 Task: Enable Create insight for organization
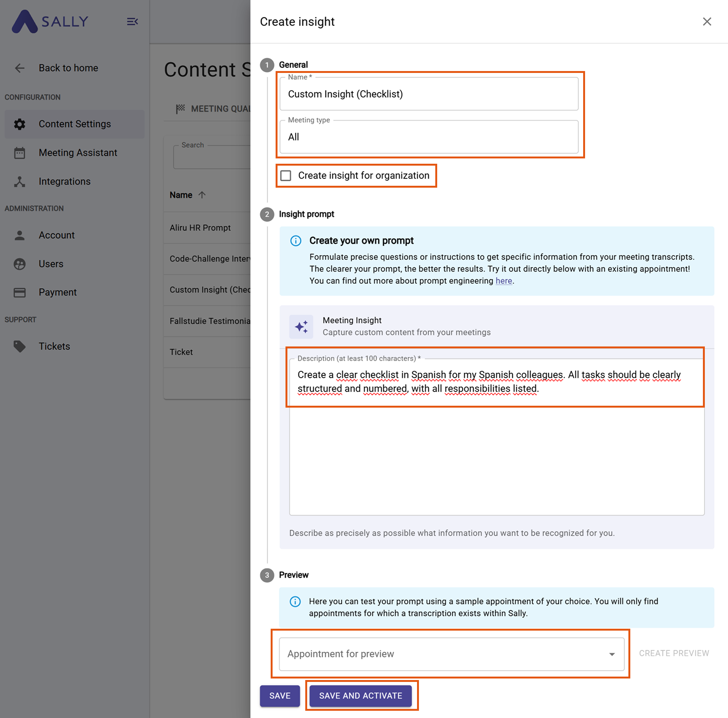click(285, 176)
